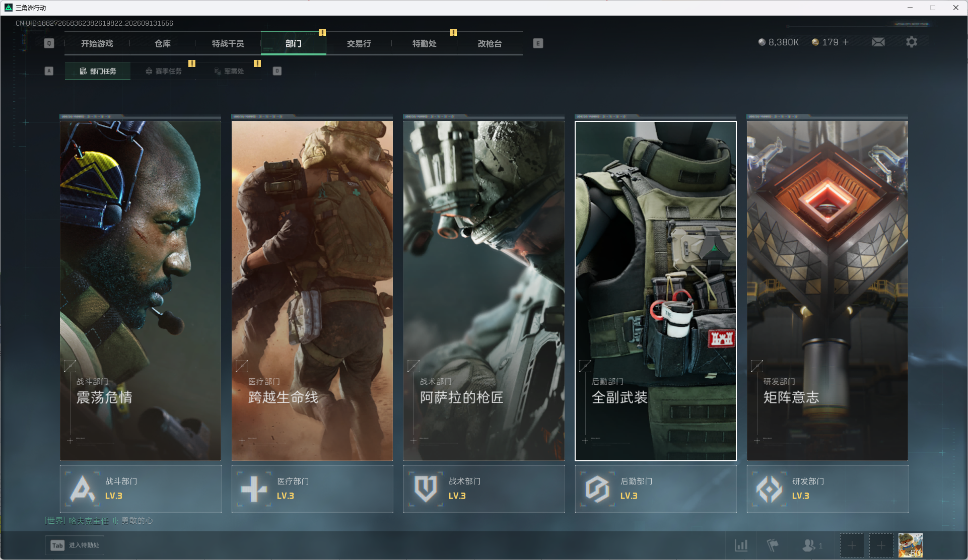968x560 pixels.
Task: Select the 部门 tab
Action: coord(294,43)
